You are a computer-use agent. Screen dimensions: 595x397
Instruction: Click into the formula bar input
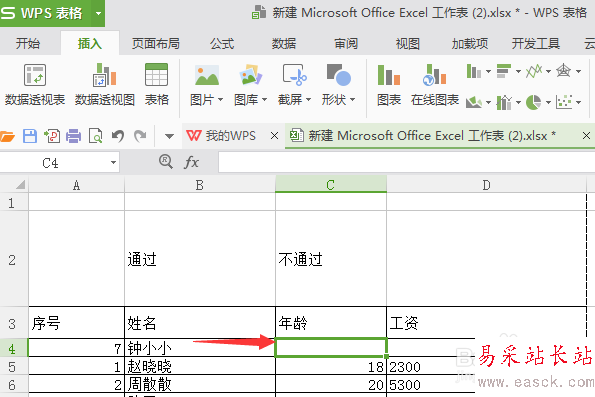tap(407, 162)
